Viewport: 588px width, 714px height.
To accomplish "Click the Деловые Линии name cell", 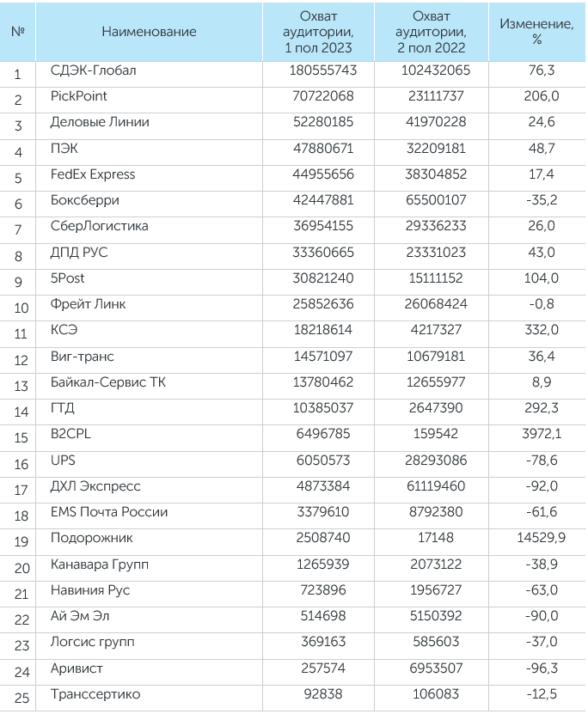I will [x=100, y=122].
